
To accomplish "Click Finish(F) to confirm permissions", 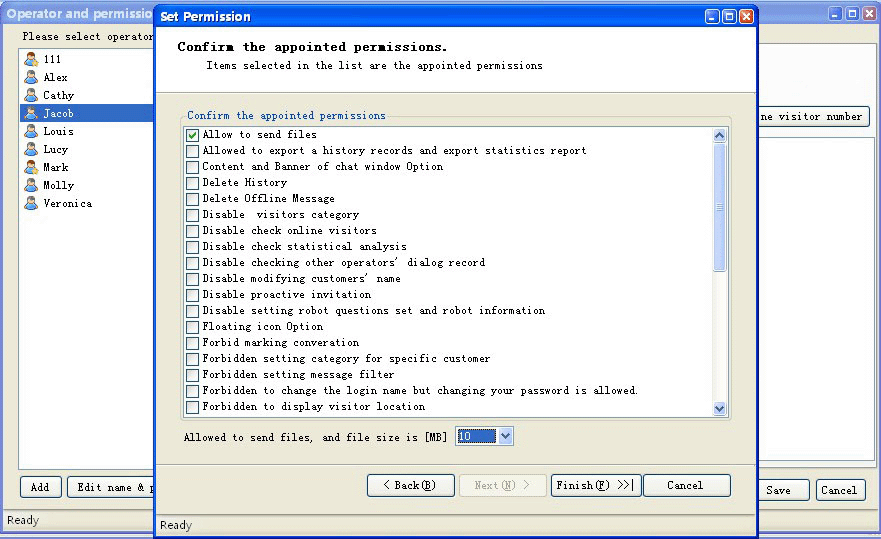I will click(x=595, y=485).
